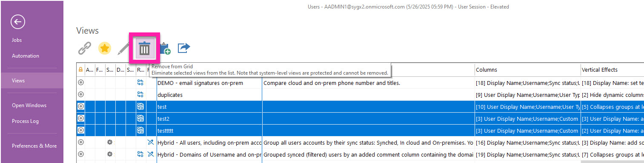
Task: Click the blue share arrow export icon
Action: point(184,48)
